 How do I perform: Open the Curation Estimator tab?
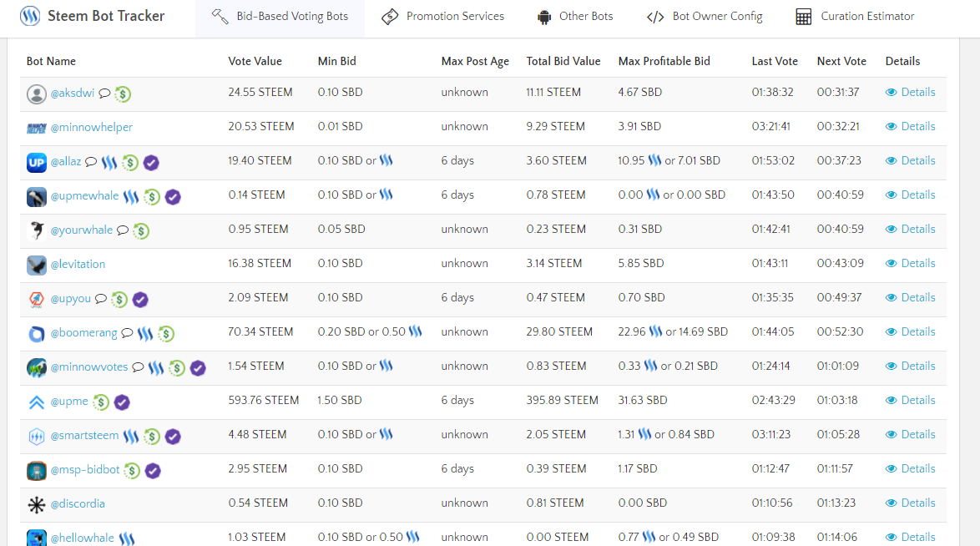855,17
